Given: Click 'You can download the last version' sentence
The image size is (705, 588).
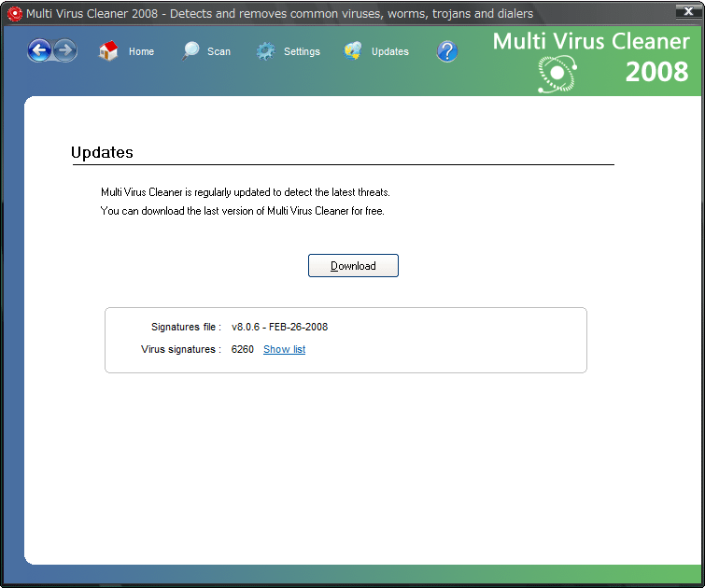Looking at the screenshot, I should (243, 211).
